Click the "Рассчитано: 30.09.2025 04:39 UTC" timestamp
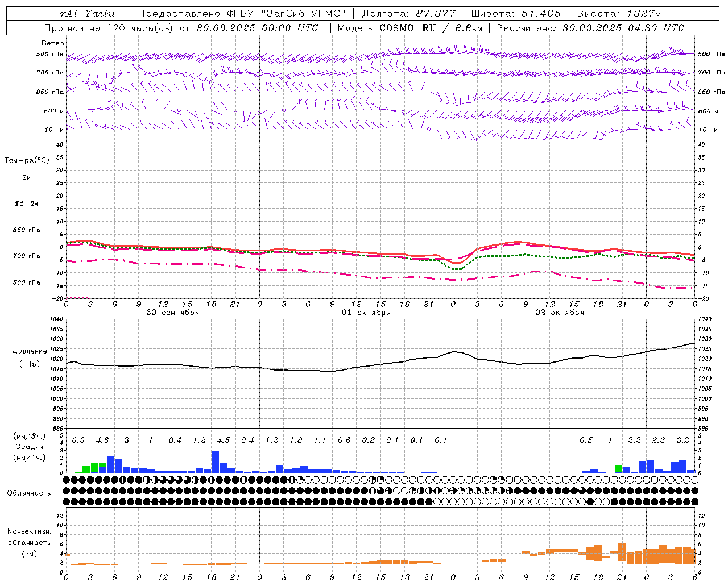 point(590,28)
